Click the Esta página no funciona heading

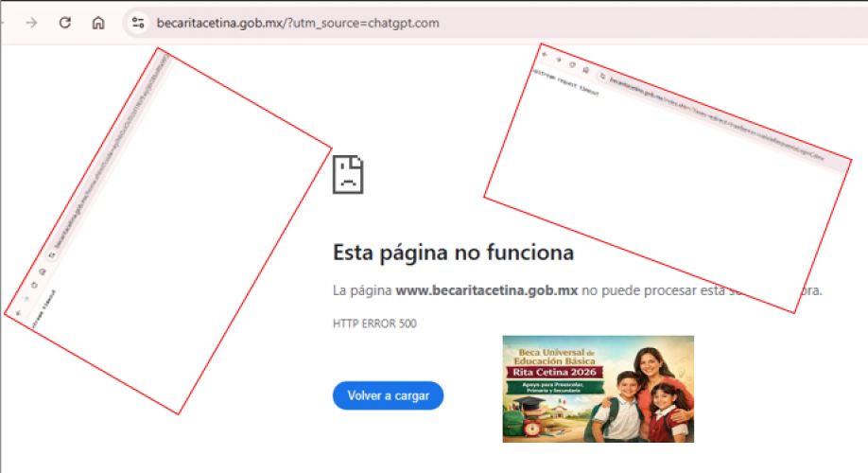(x=453, y=253)
